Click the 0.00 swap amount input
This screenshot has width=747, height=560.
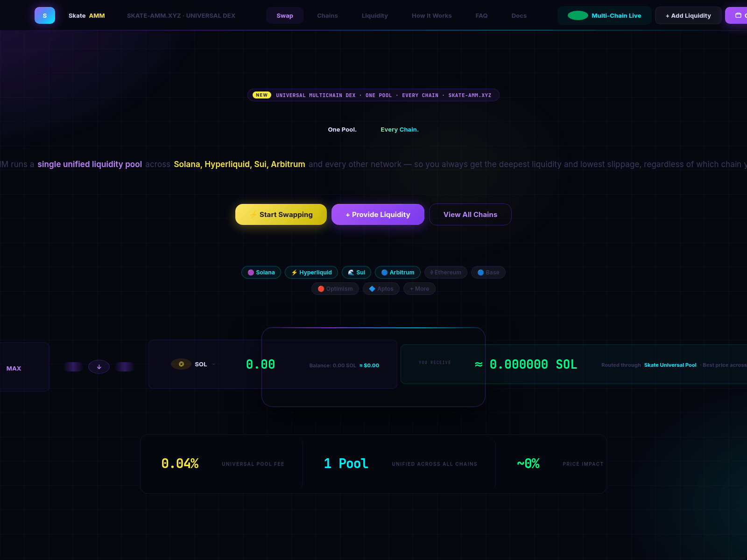(261, 364)
